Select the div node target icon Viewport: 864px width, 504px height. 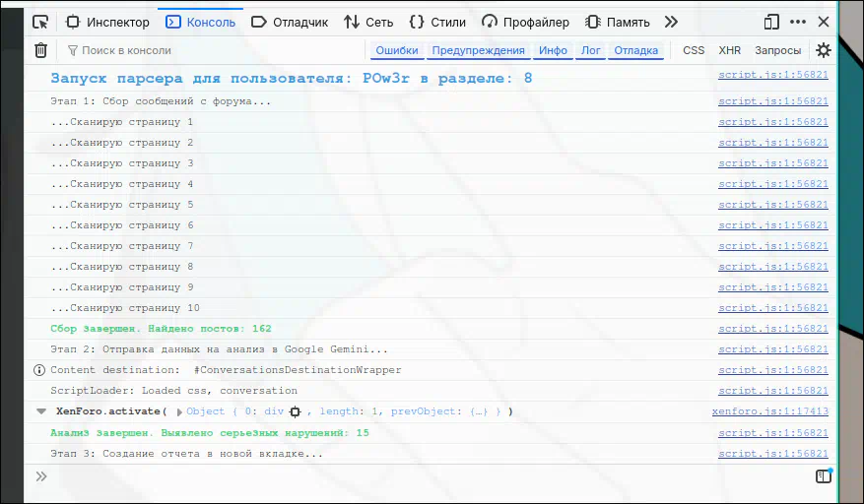click(296, 411)
